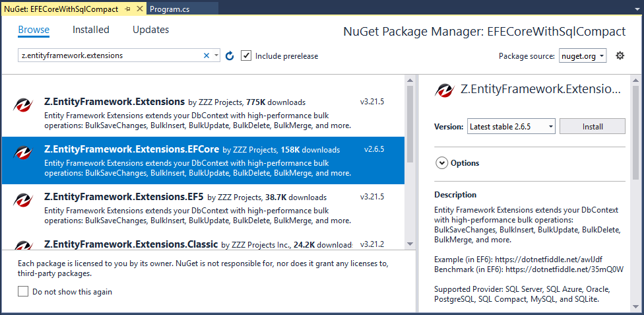Image resolution: width=644 pixels, height=315 pixels.
Task: Check Do not show this again
Action: [x=23, y=292]
